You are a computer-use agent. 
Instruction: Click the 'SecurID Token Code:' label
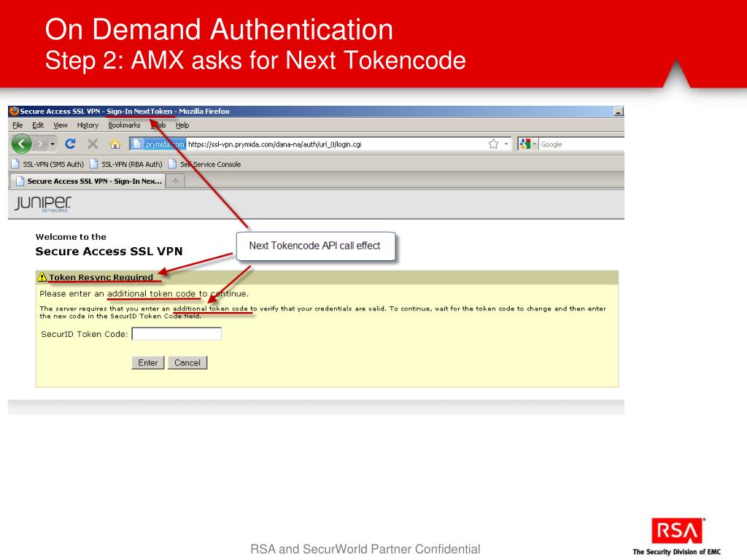click(x=85, y=334)
